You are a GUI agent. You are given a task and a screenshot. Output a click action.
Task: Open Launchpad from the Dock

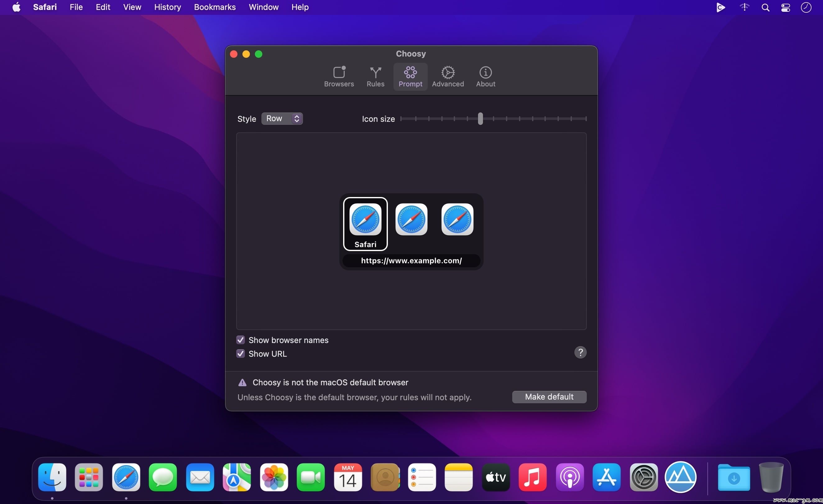tap(89, 477)
